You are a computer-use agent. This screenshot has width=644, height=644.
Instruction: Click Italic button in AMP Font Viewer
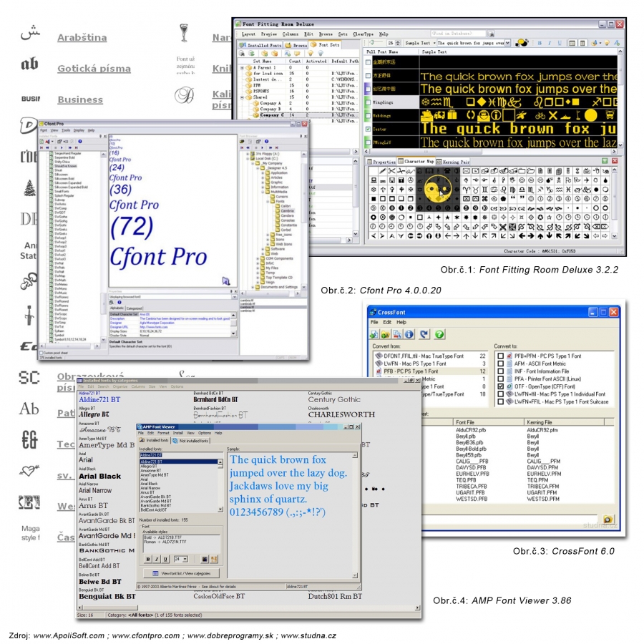click(x=157, y=559)
